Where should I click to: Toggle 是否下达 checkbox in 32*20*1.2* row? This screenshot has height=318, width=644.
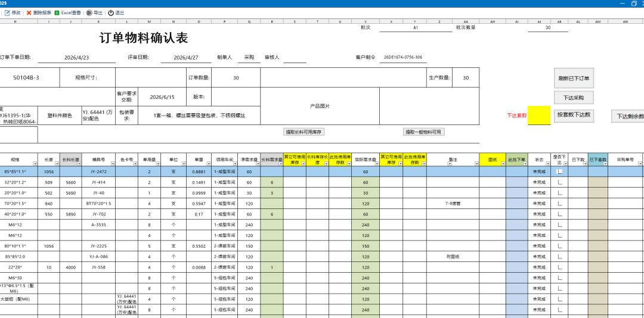pyautogui.click(x=559, y=182)
